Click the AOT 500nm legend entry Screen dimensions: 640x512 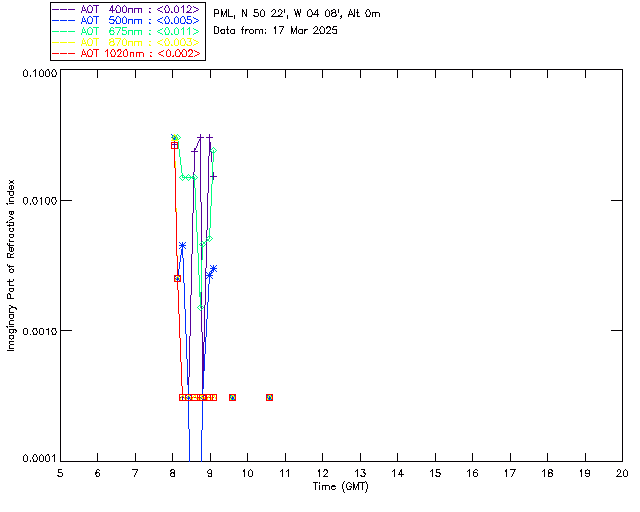coord(127,20)
